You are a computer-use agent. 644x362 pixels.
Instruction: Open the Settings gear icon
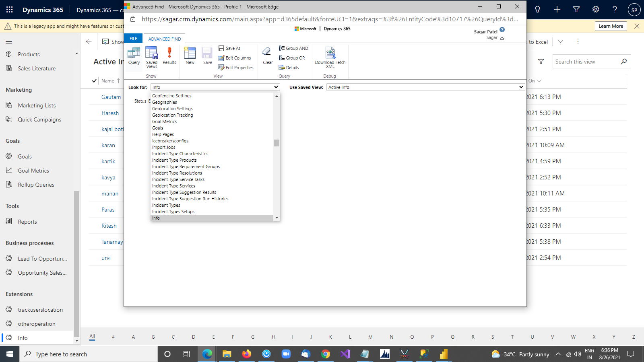tap(596, 10)
